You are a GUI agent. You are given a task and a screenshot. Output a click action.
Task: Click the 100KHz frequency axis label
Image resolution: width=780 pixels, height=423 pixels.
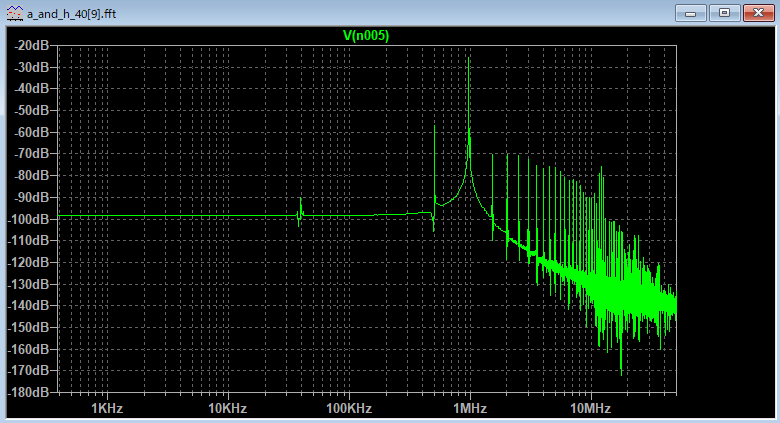pos(349,409)
